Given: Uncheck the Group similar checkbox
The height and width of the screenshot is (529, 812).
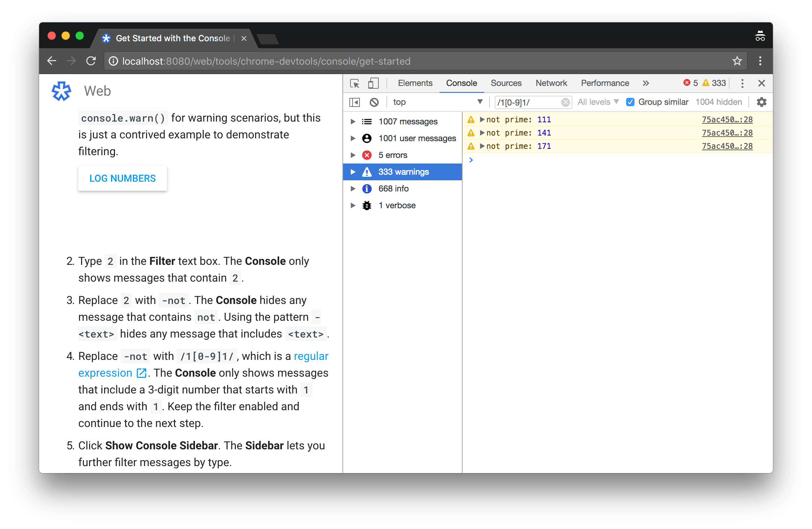Looking at the screenshot, I should click(630, 102).
